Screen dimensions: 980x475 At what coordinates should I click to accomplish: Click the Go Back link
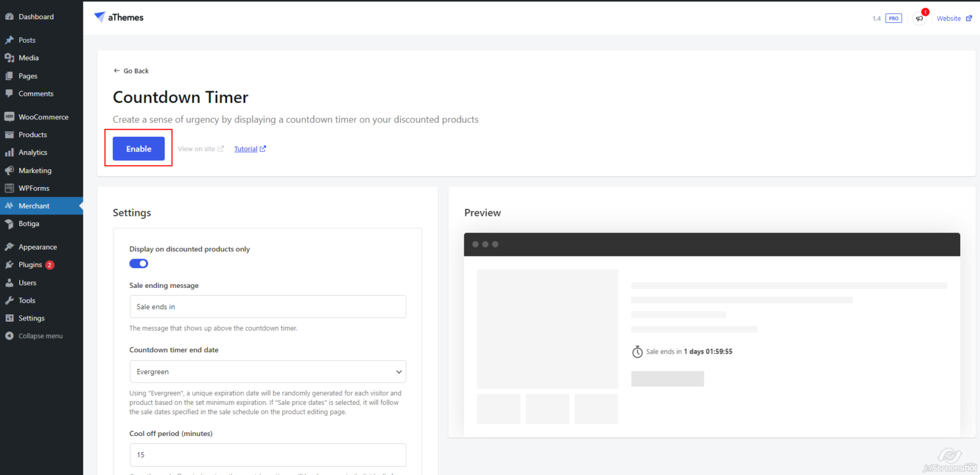click(x=131, y=71)
